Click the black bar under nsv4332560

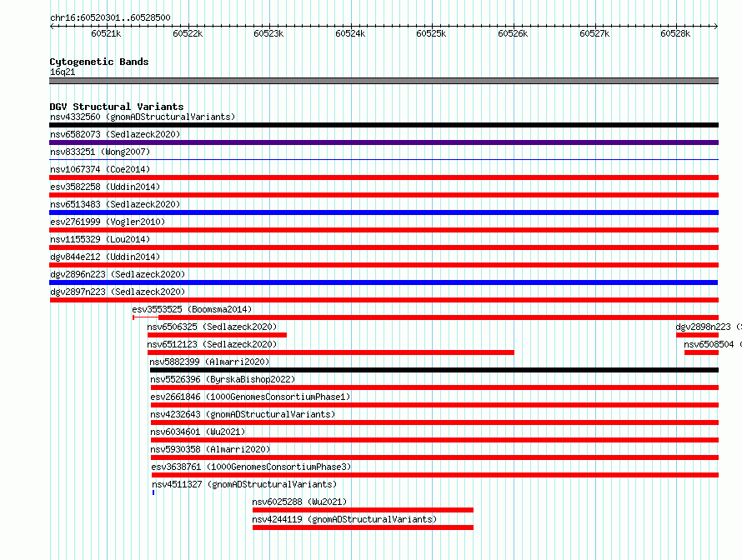pyautogui.click(x=384, y=125)
